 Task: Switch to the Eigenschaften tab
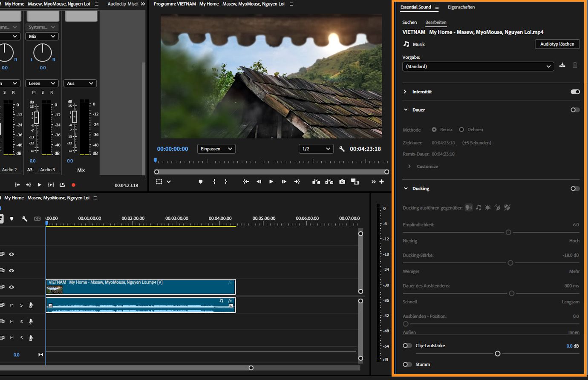click(x=461, y=7)
